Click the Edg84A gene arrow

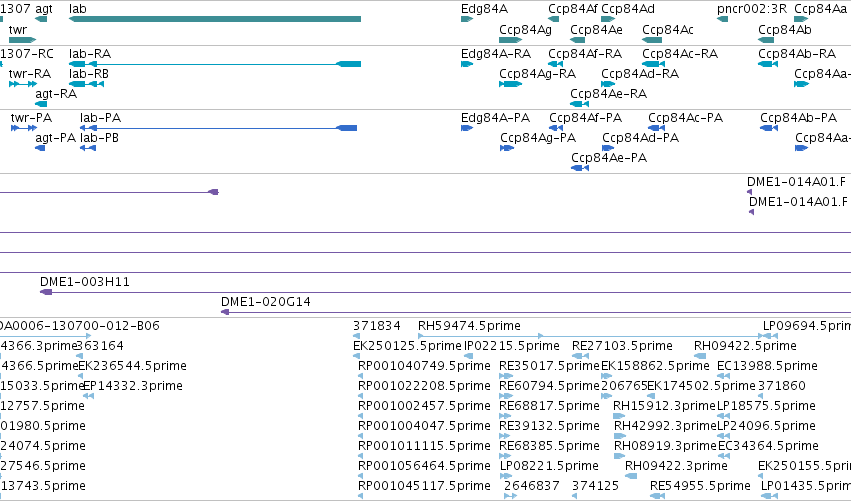(467, 19)
